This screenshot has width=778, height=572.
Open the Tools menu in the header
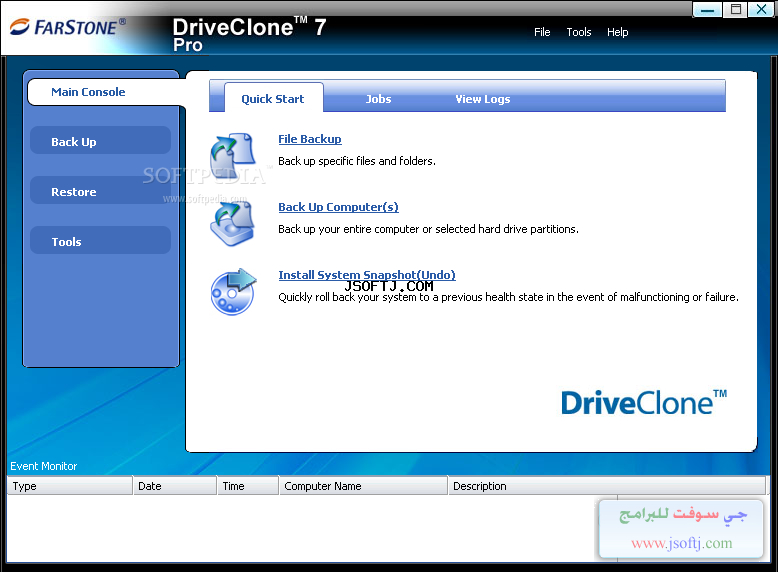[579, 32]
